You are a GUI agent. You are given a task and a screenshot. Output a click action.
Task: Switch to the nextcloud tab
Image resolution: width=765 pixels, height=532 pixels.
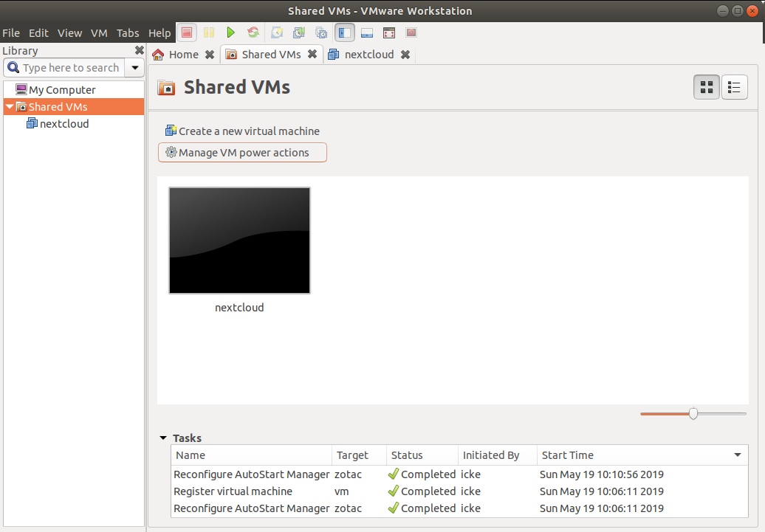coord(369,54)
